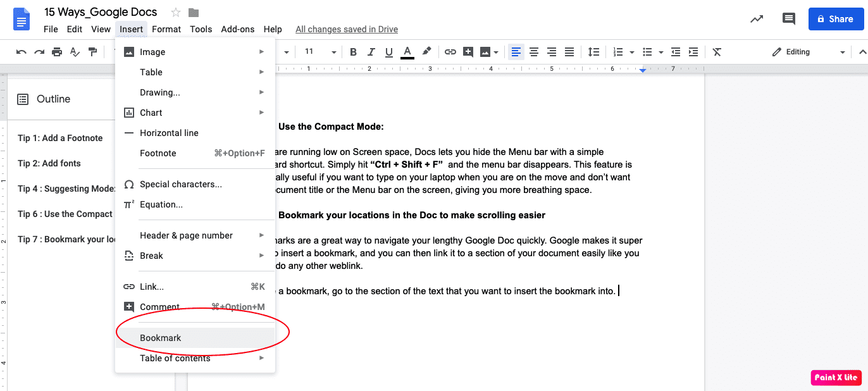Insert a Horizontal line
This screenshot has width=868, height=391.
click(195, 133)
